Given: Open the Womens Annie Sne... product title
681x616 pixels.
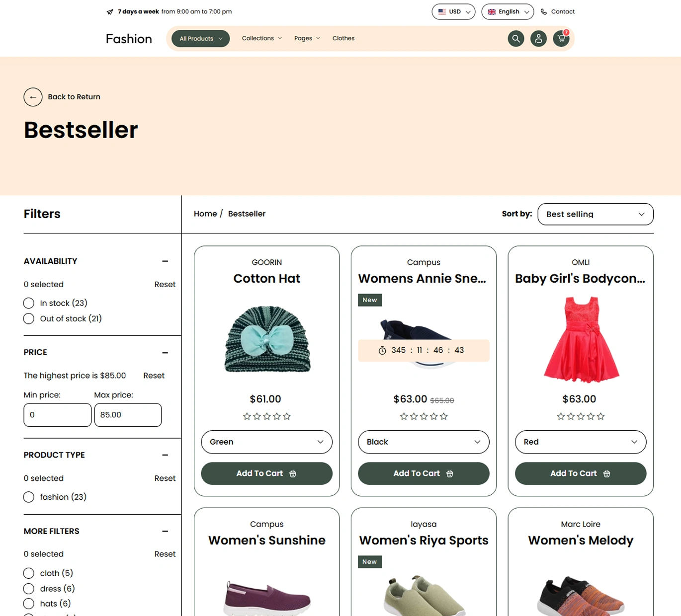Looking at the screenshot, I should tap(422, 279).
